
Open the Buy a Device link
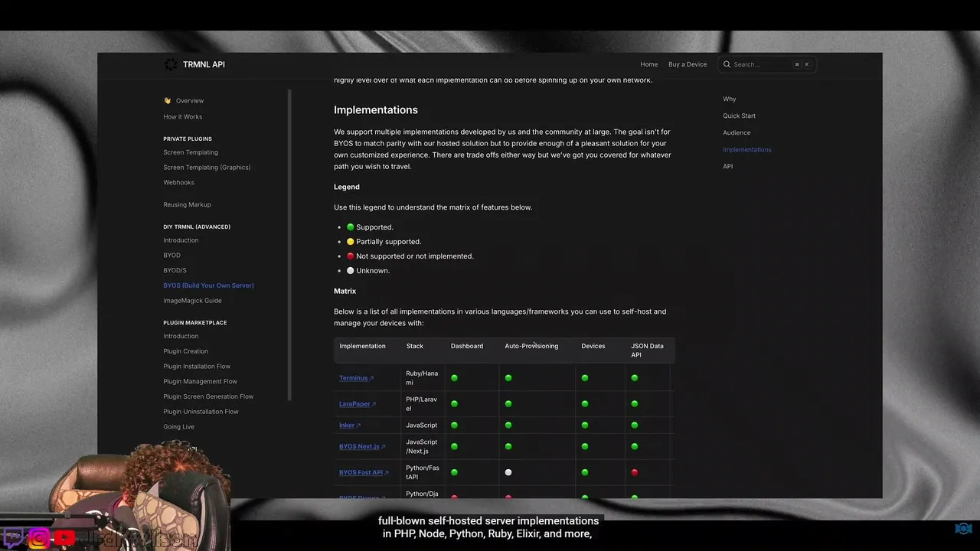pos(688,64)
